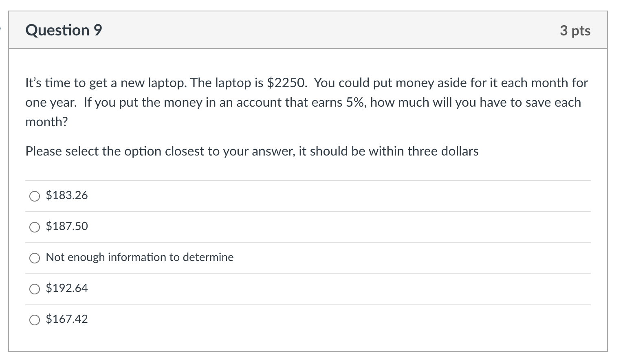Click the '3 pts' points label
The width and height of the screenshot is (625, 364).
[x=575, y=31]
